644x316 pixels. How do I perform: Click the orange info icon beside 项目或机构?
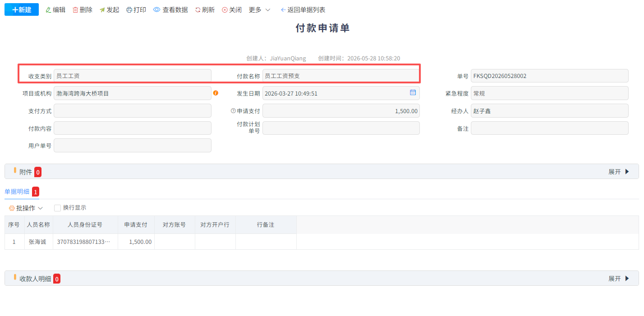[x=216, y=93]
